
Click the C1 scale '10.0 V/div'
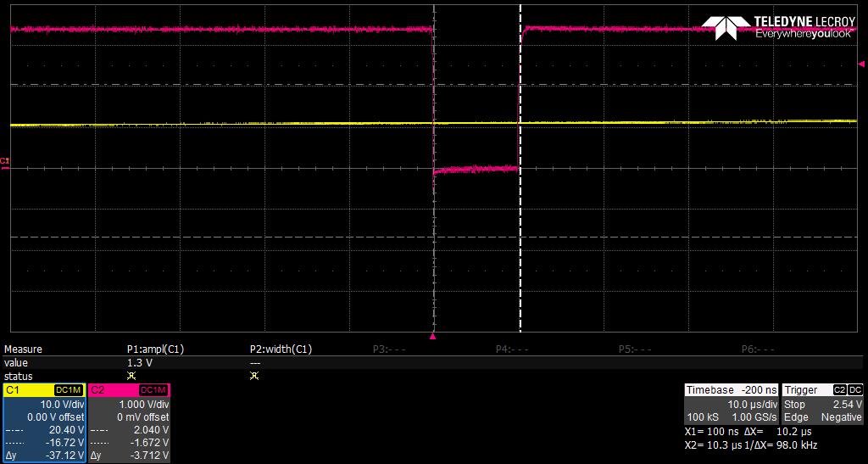tap(62, 405)
